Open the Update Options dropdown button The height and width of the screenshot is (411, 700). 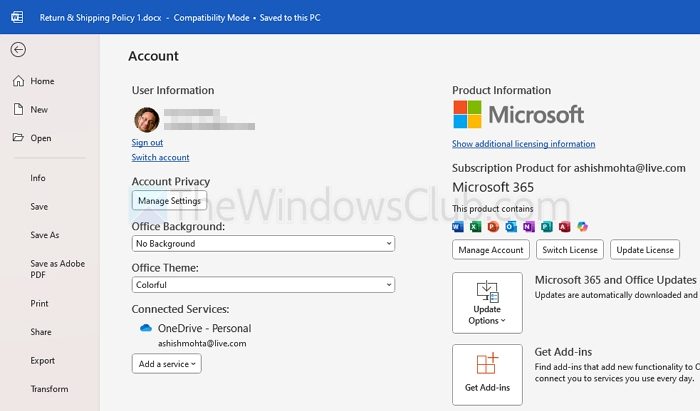[x=487, y=303]
